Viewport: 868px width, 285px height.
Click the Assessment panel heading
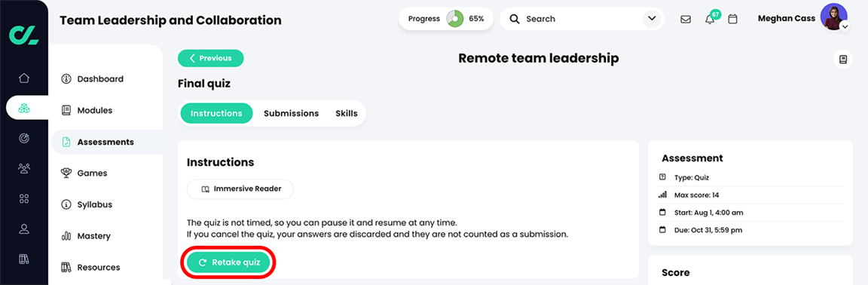click(692, 158)
